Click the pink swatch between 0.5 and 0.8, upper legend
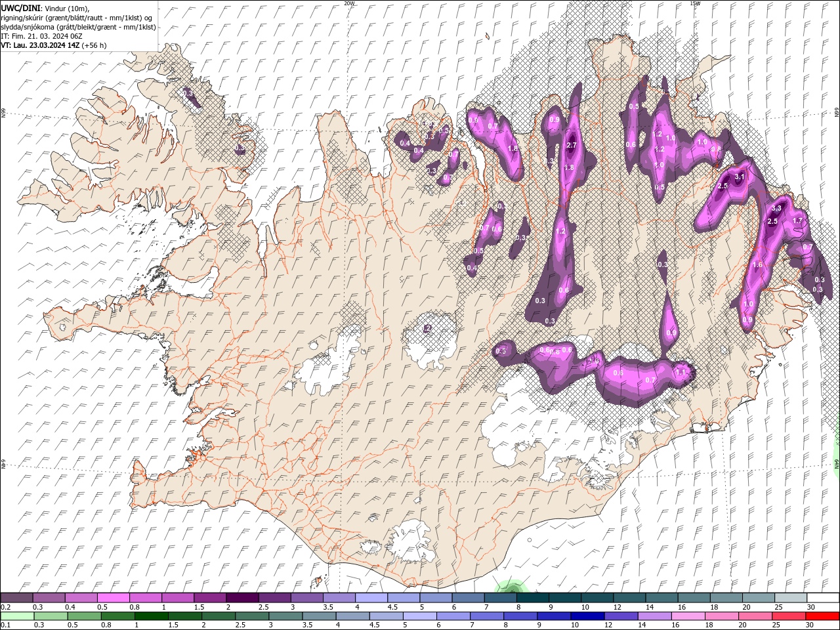The height and width of the screenshot is (630, 840). coord(114,597)
